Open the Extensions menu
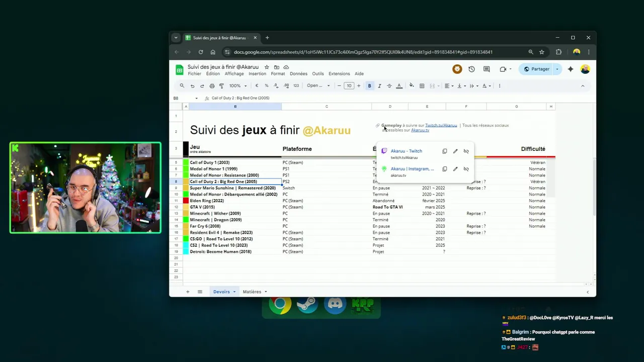644x362 pixels. [339, 74]
